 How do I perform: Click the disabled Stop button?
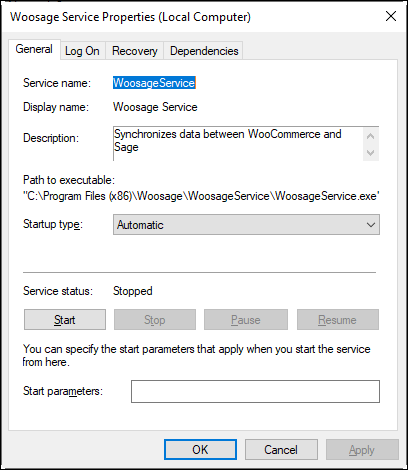pos(155,320)
